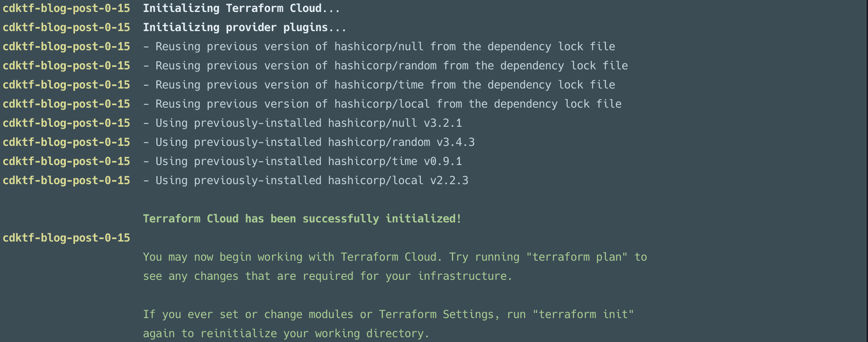
Task: Click the topmost "cdktf-blog-post-0-15" stack prefix
Action: [66, 8]
